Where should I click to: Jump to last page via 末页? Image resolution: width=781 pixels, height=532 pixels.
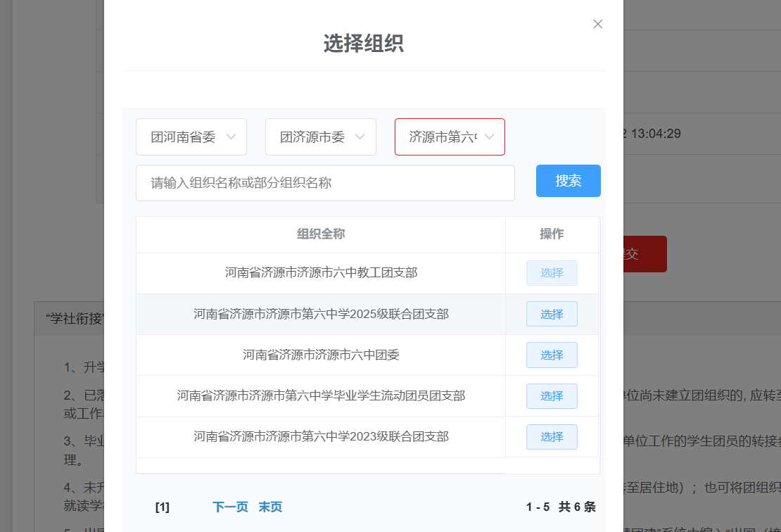270,507
